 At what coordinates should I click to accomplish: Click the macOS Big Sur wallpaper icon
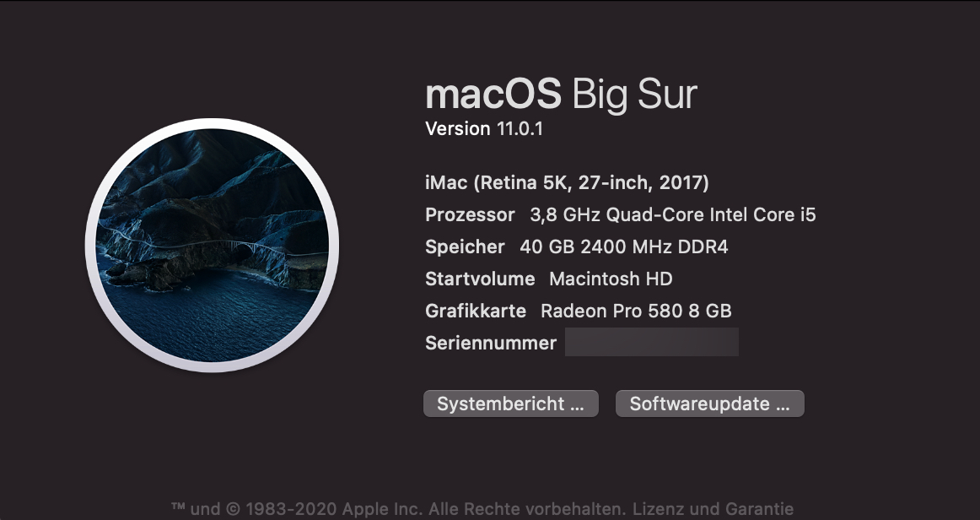pyautogui.click(x=212, y=245)
